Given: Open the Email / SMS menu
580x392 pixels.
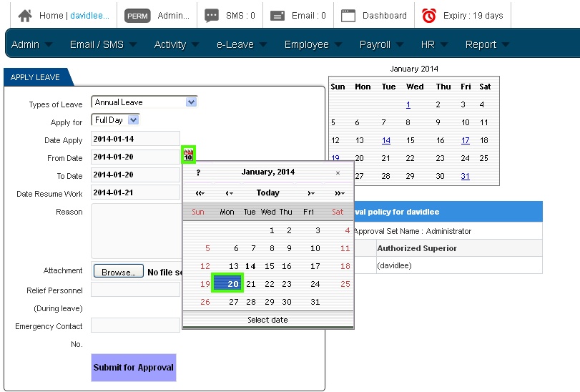Looking at the screenshot, I should pyautogui.click(x=104, y=44).
